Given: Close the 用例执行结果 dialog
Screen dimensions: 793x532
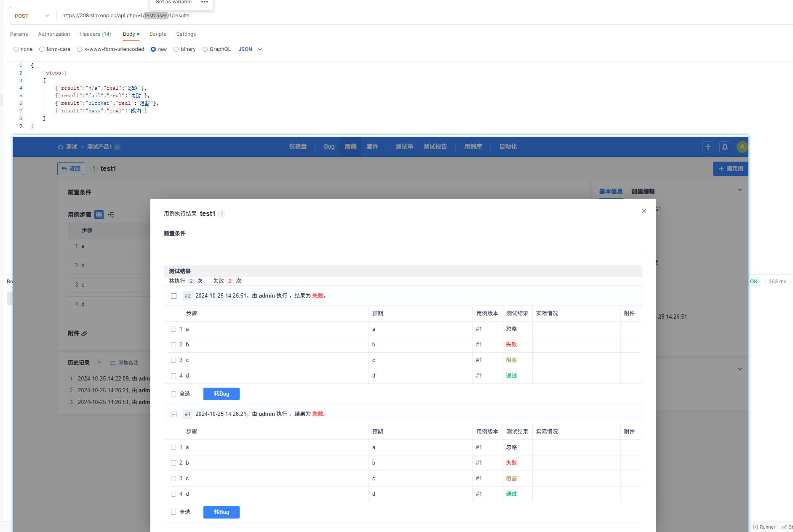Looking at the screenshot, I should point(644,210).
